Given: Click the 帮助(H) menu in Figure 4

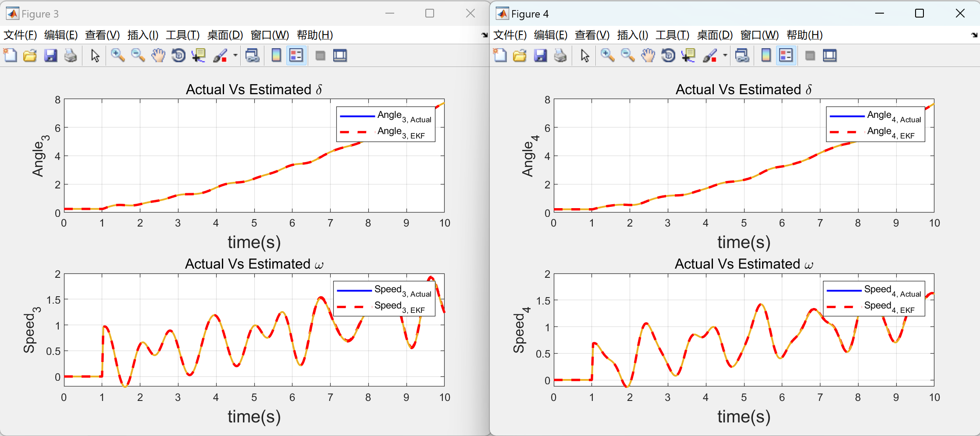Looking at the screenshot, I should coord(804,35).
